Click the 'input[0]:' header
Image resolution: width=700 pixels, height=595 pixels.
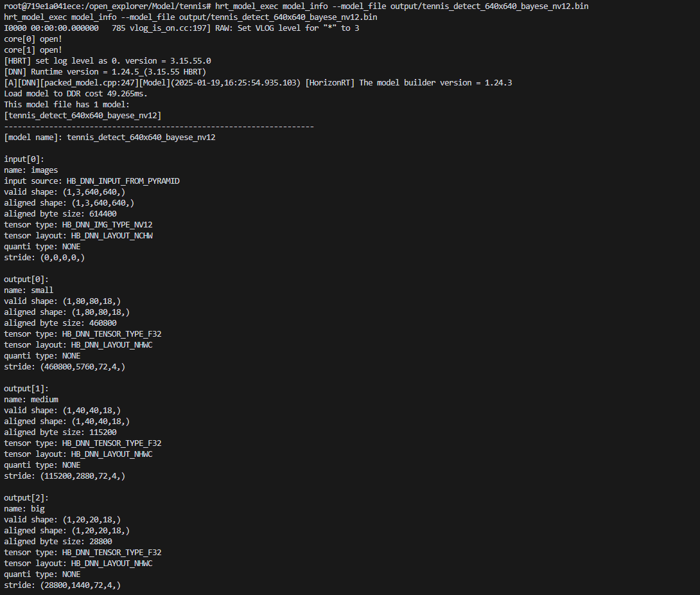pos(24,159)
